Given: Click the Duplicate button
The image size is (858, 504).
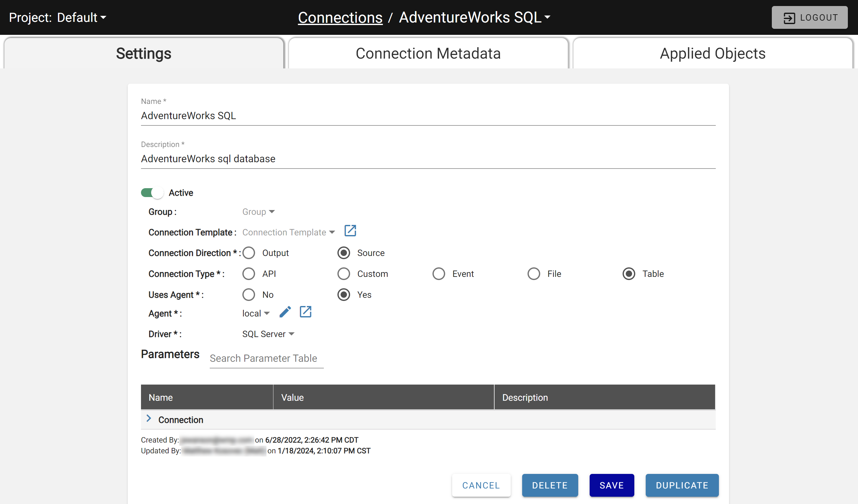Looking at the screenshot, I should coord(682,485).
